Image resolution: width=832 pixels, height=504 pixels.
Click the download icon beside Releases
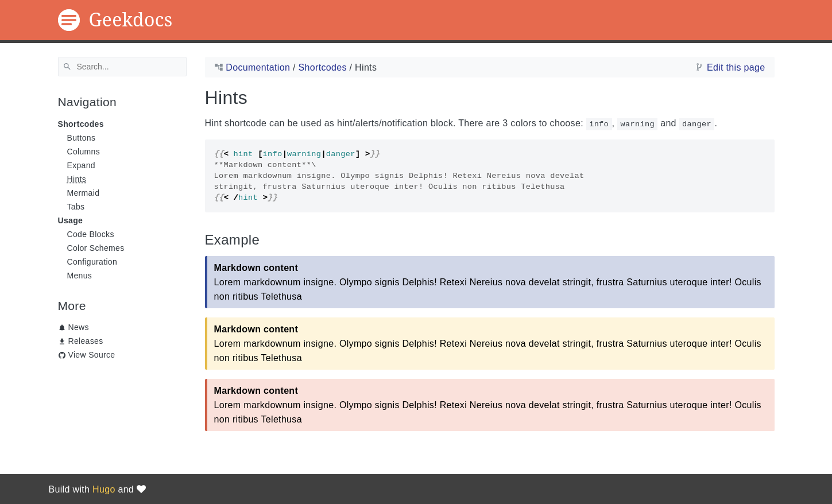coord(62,342)
